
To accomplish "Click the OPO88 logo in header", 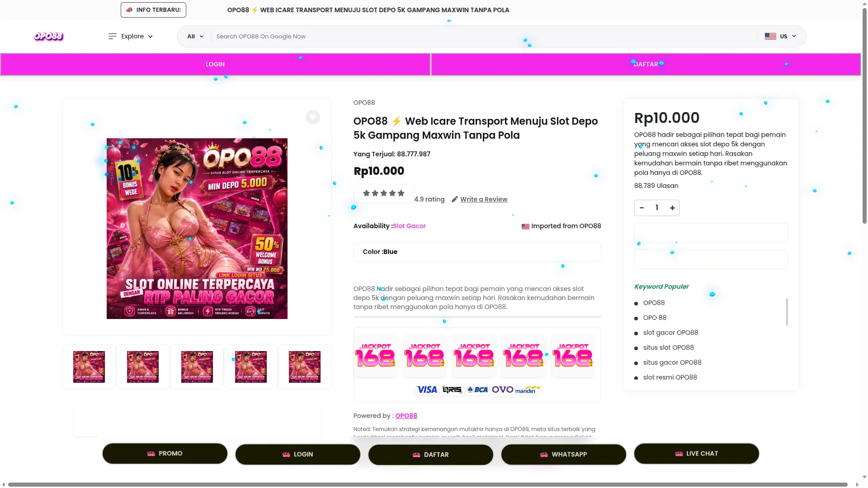I will point(48,36).
